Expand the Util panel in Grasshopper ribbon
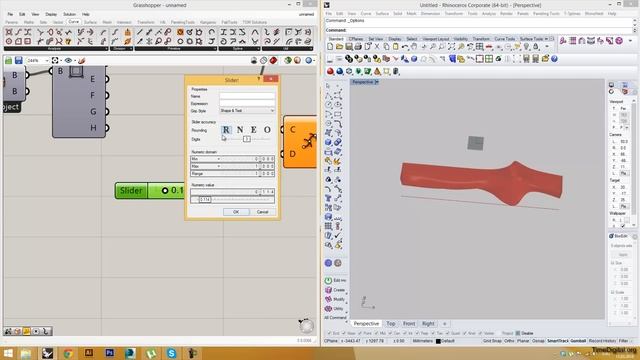This screenshot has width=640, height=360. click(x=287, y=49)
